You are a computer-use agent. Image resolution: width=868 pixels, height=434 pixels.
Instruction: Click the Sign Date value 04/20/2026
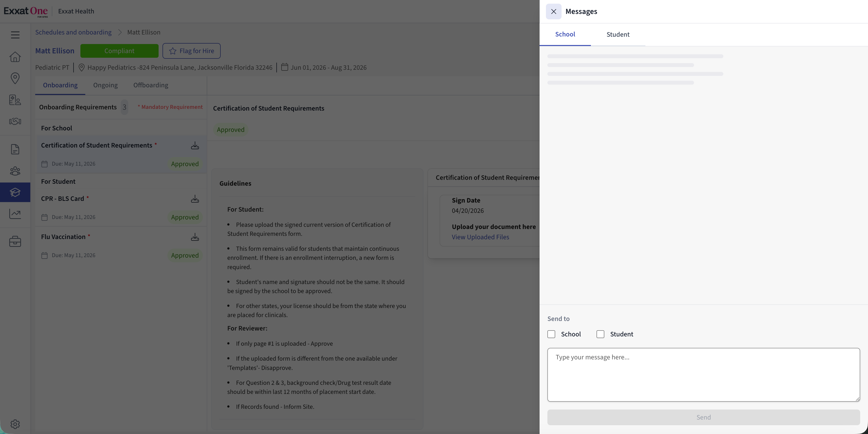click(x=467, y=211)
